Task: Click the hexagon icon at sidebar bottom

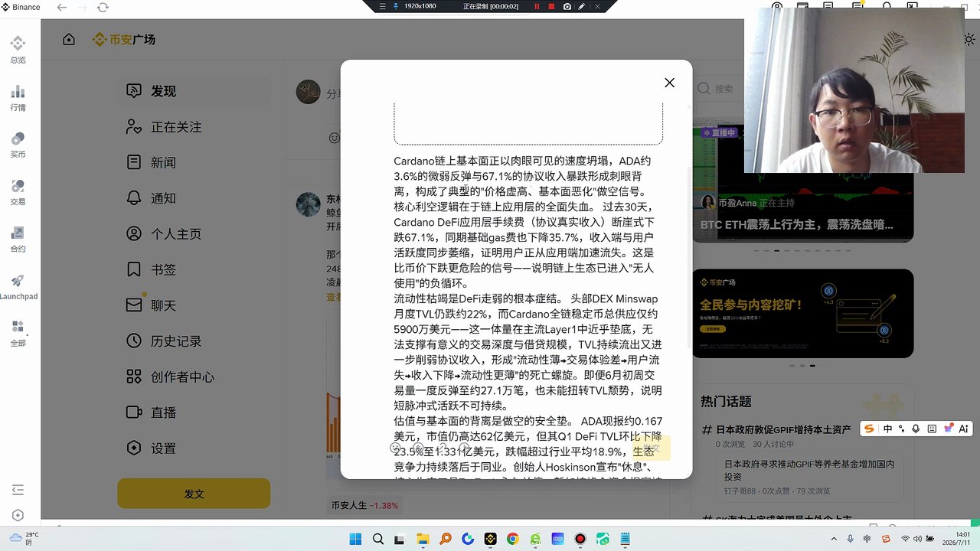Action: click(x=18, y=516)
